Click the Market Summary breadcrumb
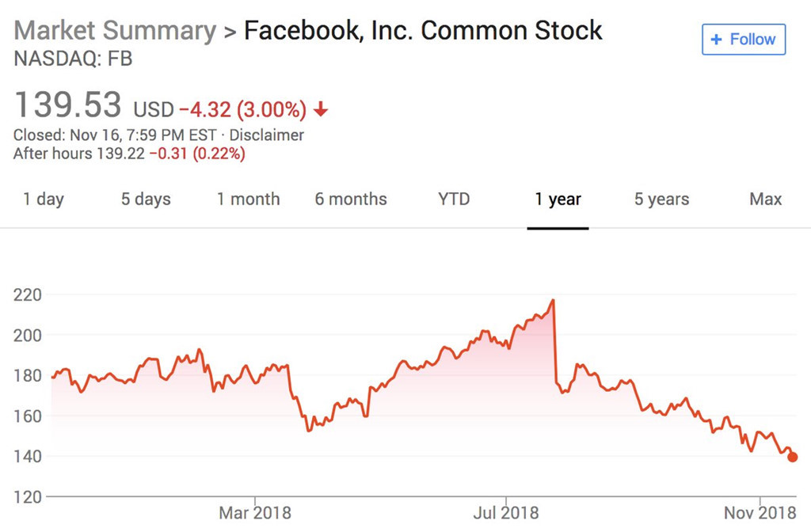Viewport: 811px width, 532px height. [x=114, y=30]
